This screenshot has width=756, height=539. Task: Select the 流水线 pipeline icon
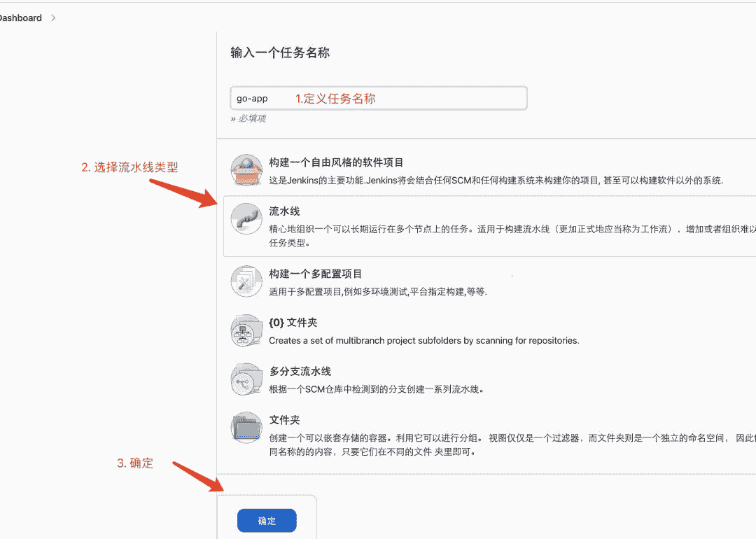tap(246, 219)
